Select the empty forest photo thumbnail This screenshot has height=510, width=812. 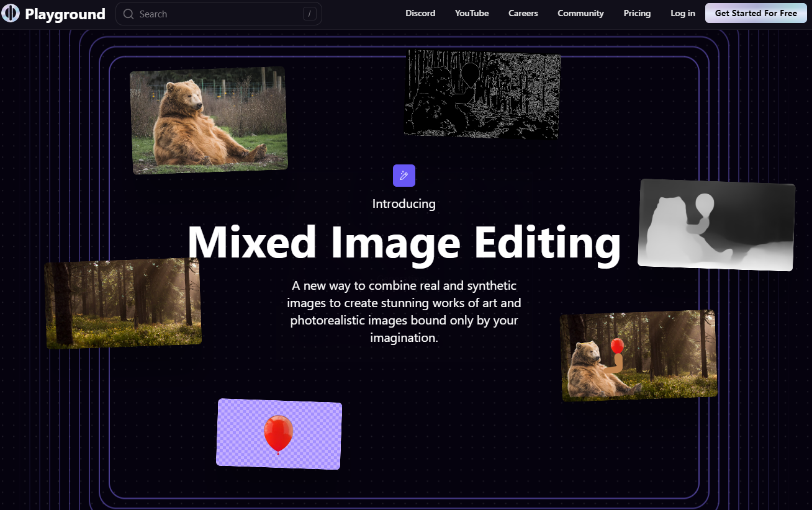coord(123,303)
